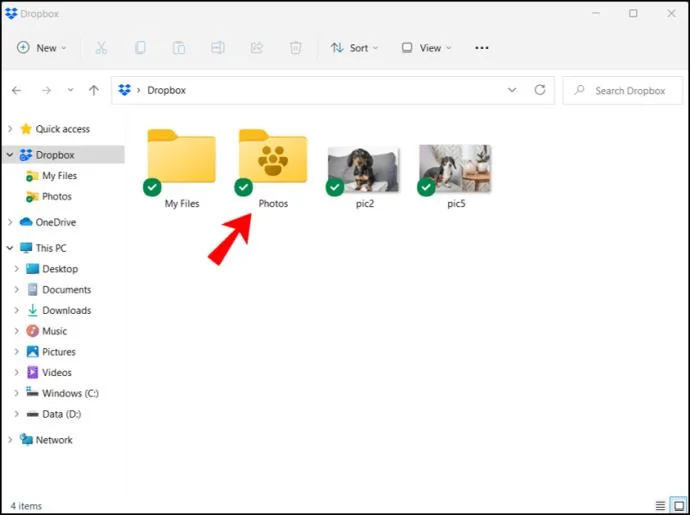The width and height of the screenshot is (690, 515).
Task: Click the Copy icon in toolbar
Action: [140, 48]
